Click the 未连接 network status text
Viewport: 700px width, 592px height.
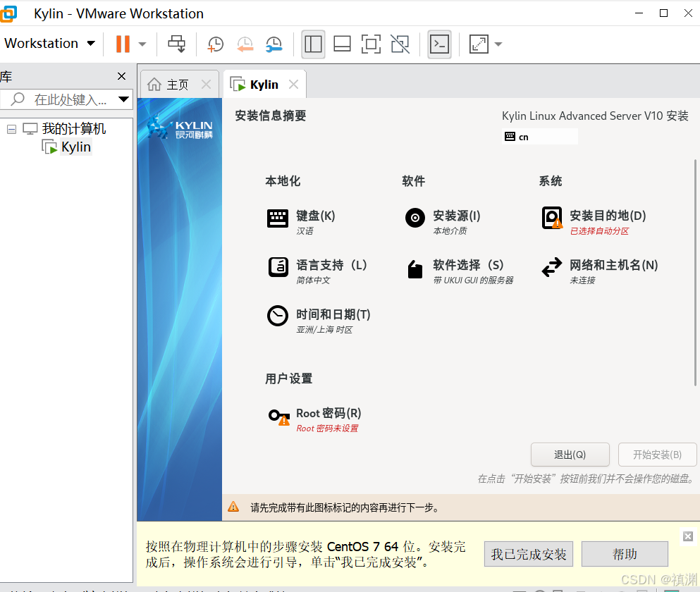click(582, 280)
